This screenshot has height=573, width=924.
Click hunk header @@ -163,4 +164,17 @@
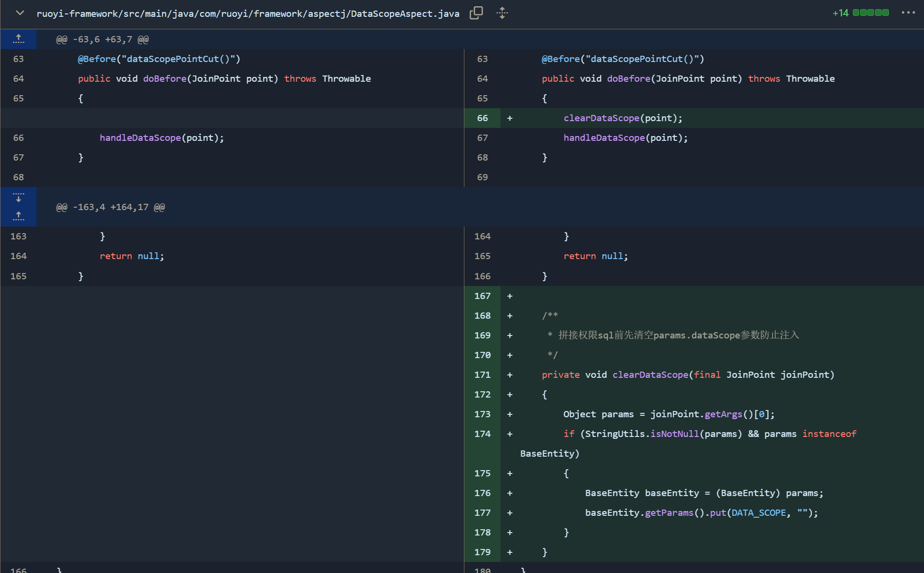pos(110,207)
